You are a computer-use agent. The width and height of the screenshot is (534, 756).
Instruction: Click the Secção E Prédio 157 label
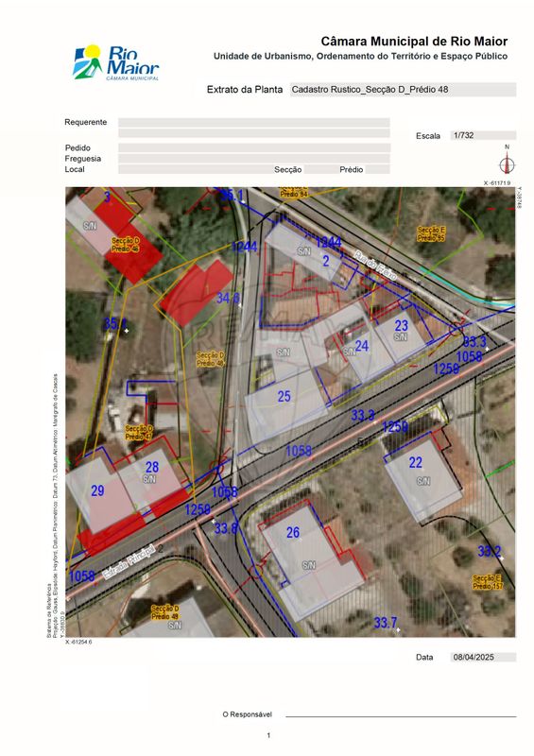pyautogui.click(x=488, y=582)
